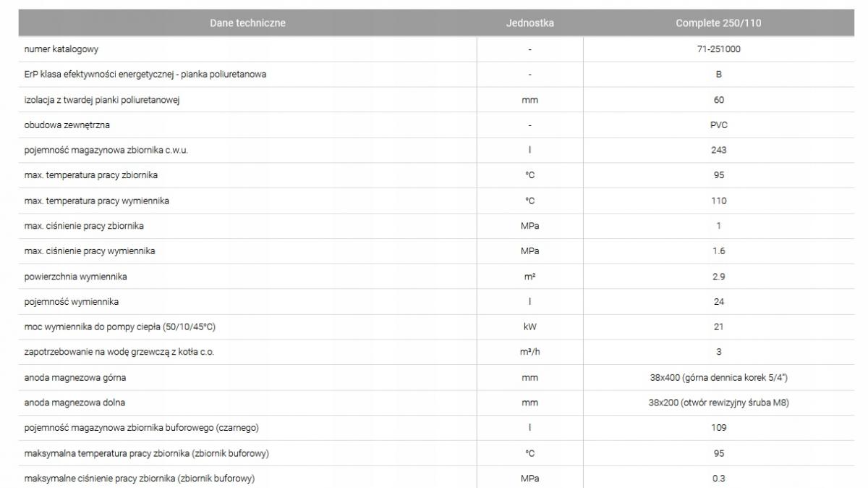
Task: Click the m³/h unit cell
Action: (x=529, y=352)
